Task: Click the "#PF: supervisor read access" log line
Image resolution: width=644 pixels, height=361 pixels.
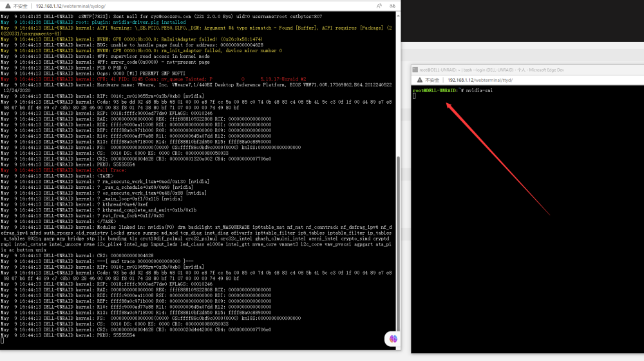Action: pos(105,57)
